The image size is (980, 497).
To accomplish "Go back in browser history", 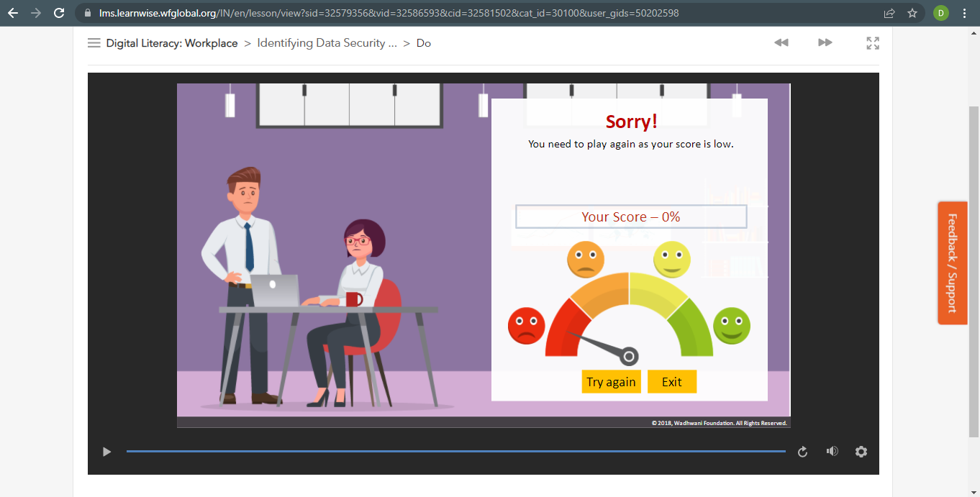I will point(13,13).
